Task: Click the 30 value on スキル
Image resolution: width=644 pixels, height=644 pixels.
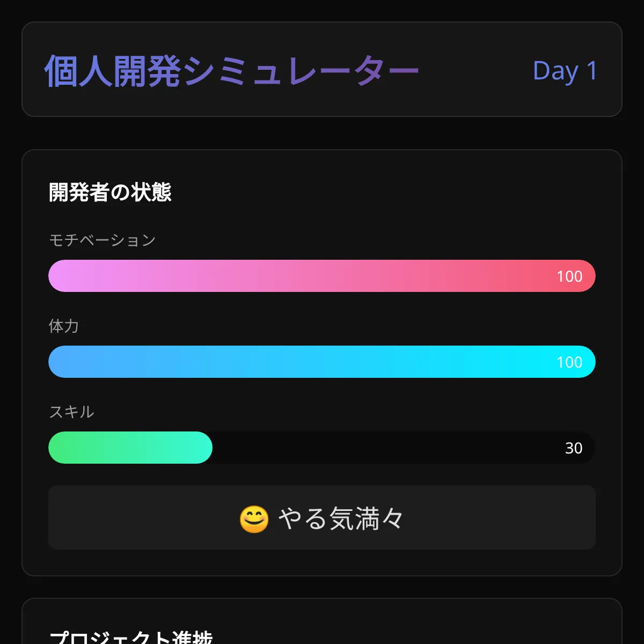Action: (574, 448)
